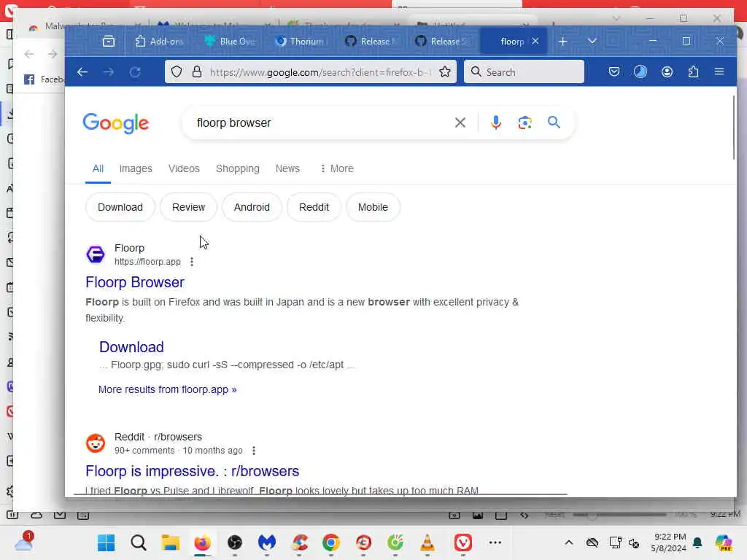Click the URL address bar

click(320, 72)
